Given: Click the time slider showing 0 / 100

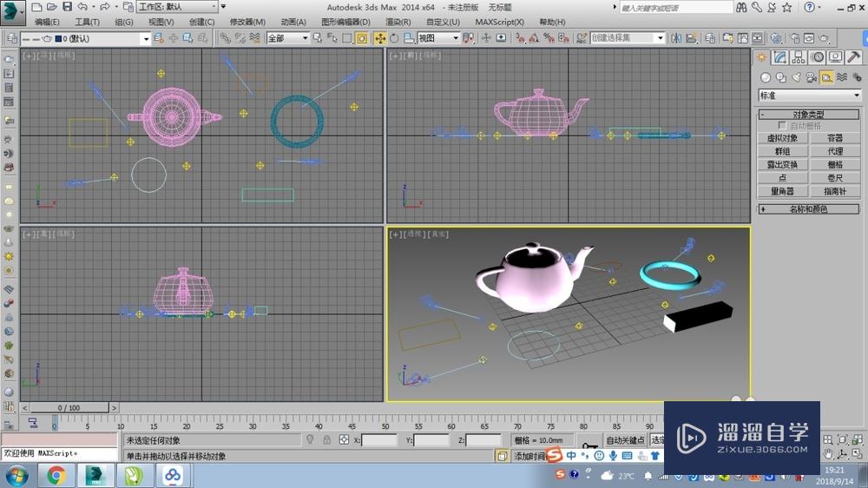Looking at the screenshot, I should [x=69, y=407].
